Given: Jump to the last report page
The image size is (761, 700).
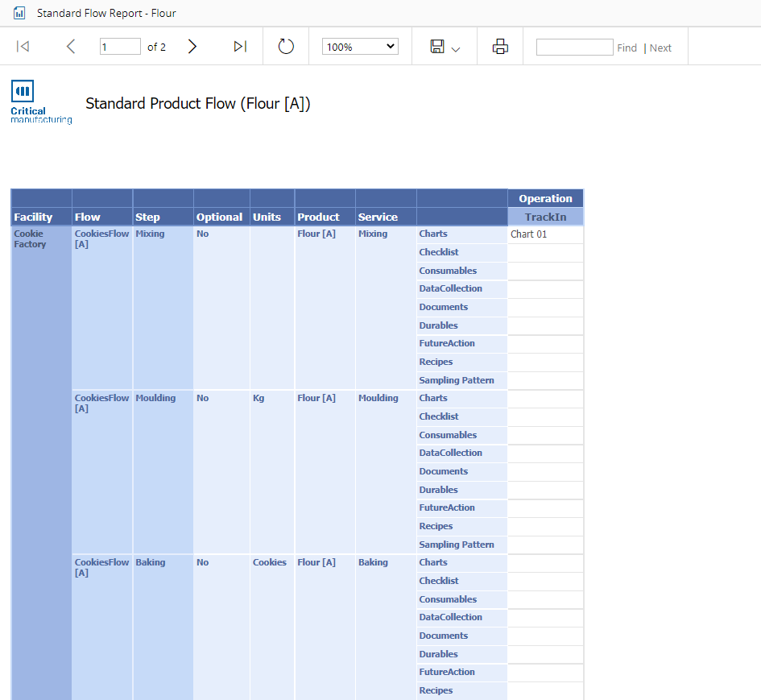Looking at the screenshot, I should click(240, 47).
